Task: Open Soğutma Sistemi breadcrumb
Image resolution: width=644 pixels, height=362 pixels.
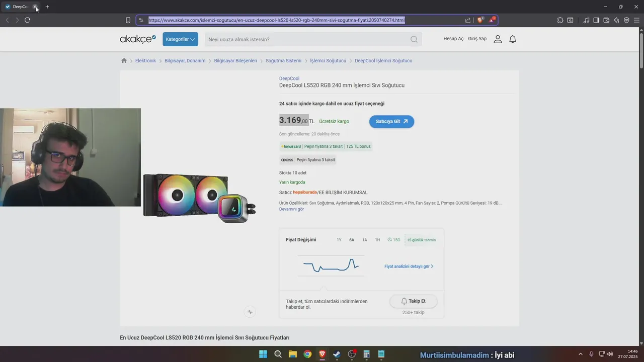Action: [x=283, y=61]
